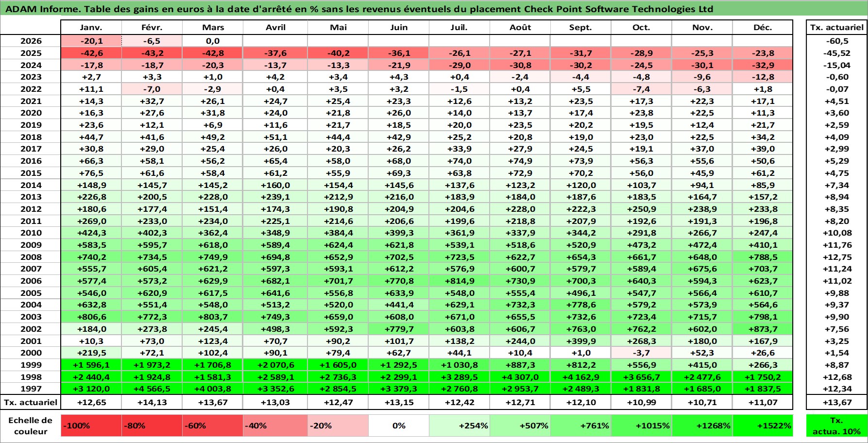This screenshot has height=443, width=868.
Task: Select cell +32,7 in the 2021 row
Action: click(x=152, y=101)
